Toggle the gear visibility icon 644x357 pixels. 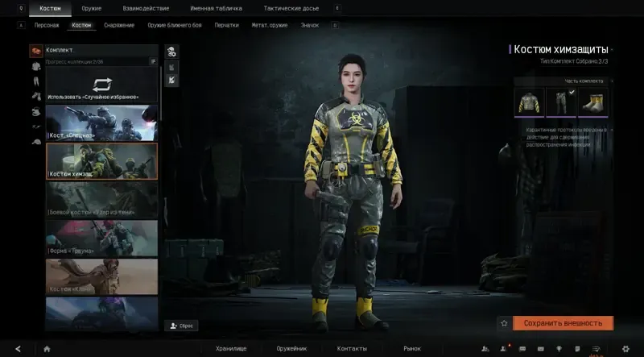point(171,67)
